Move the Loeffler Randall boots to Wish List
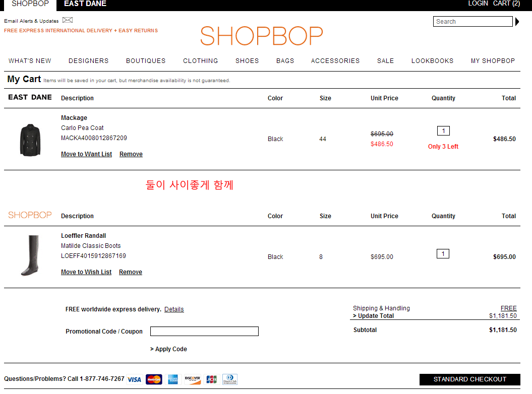Viewport: 532px width, 394px height. pyautogui.click(x=86, y=272)
